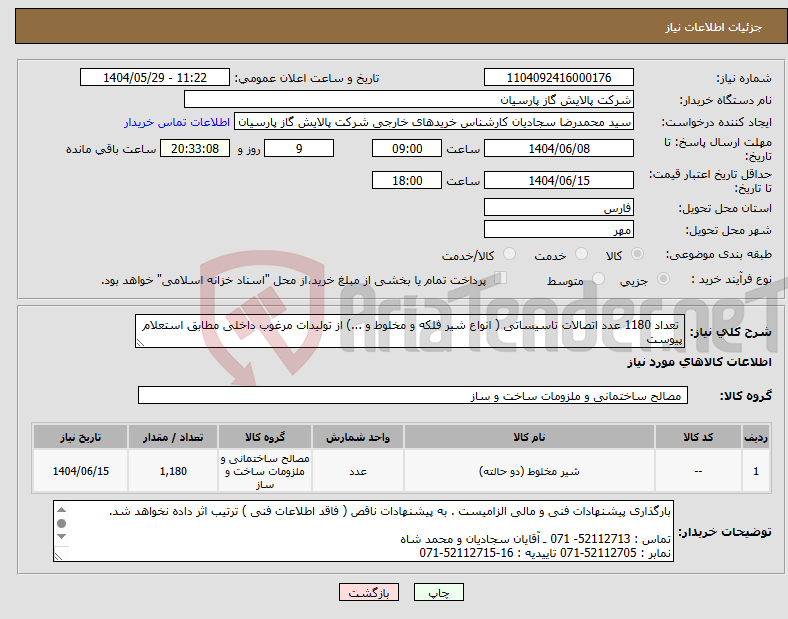Click گروه کالا column header
This screenshot has height=619, width=788.
click(x=265, y=437)
